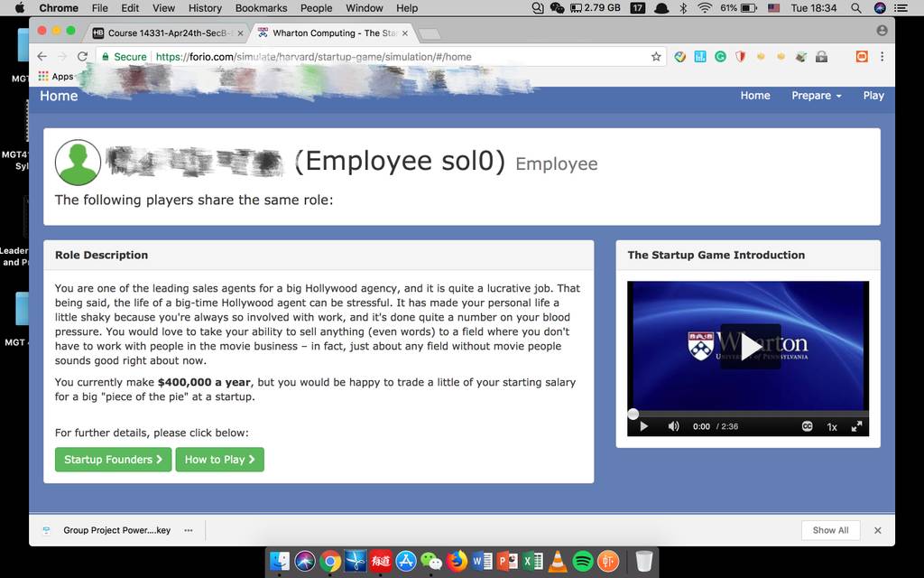Open the Startup Founders page
The width and height of the screenshot is (924, 578).
(113, 460)
